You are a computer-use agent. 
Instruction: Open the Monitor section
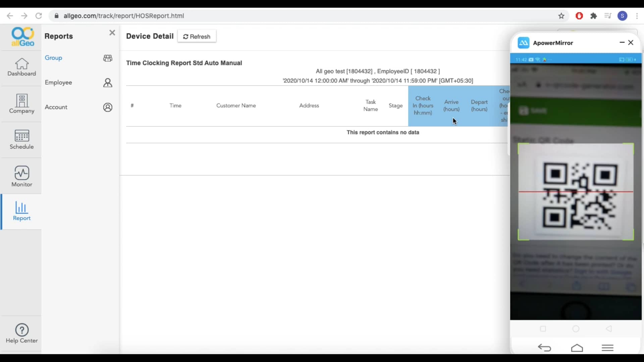click(x=22, y=176)
